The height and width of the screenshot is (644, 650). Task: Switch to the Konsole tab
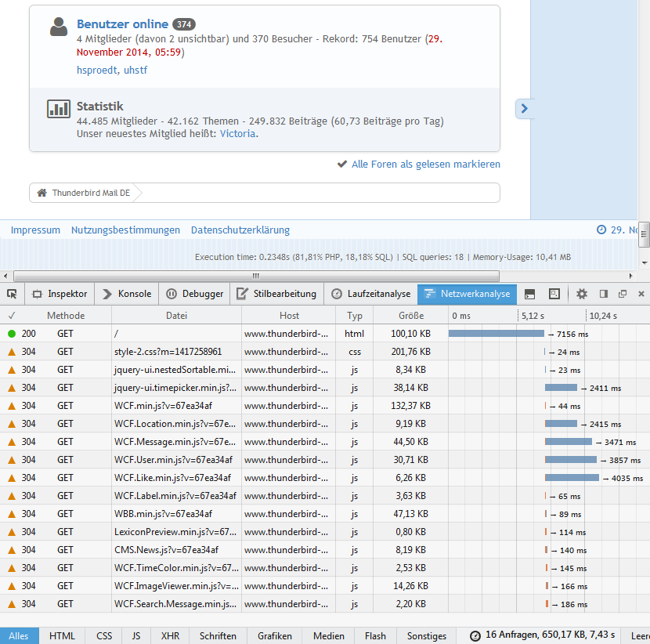tap(126, 294)
